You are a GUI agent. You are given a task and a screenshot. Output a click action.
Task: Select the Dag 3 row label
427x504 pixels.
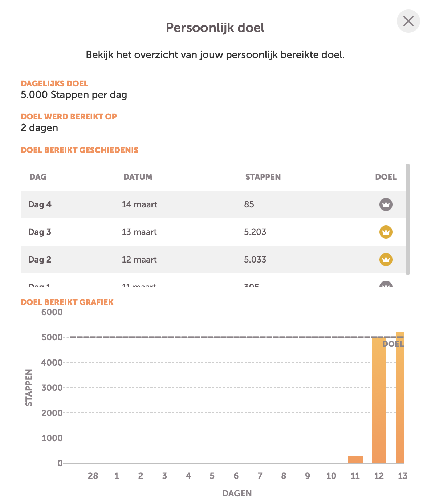(40, 232)
